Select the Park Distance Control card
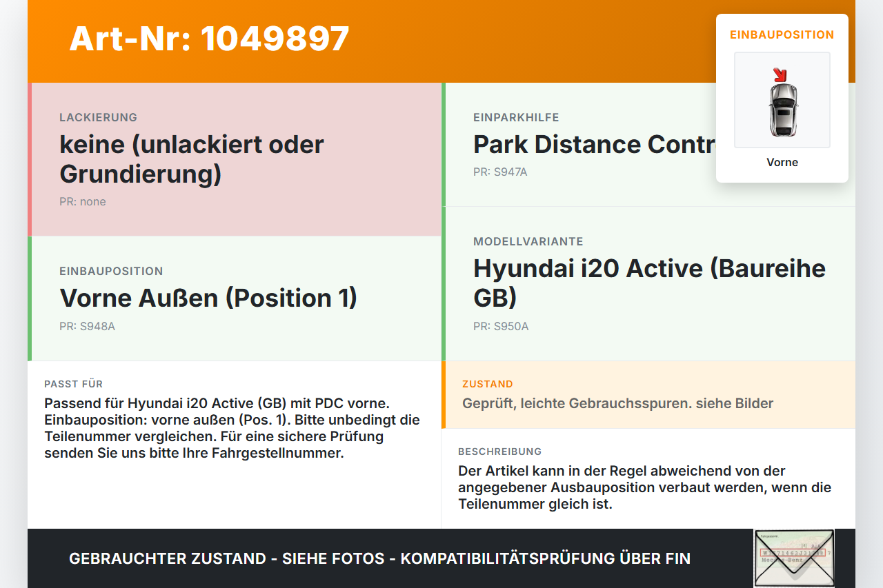This screenshot has width=883, height=588. (x=648, y=145)
